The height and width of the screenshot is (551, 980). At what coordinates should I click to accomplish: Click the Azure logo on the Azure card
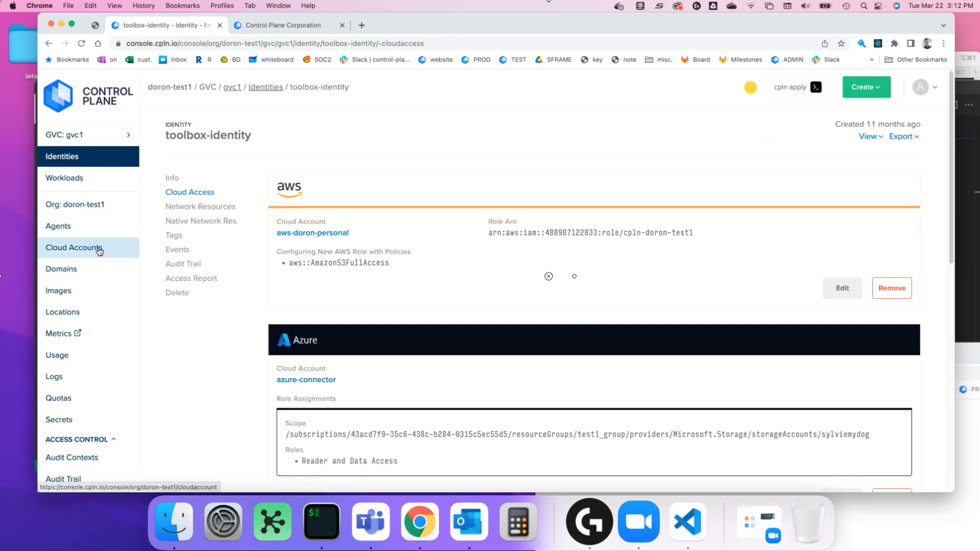(284, 340)
